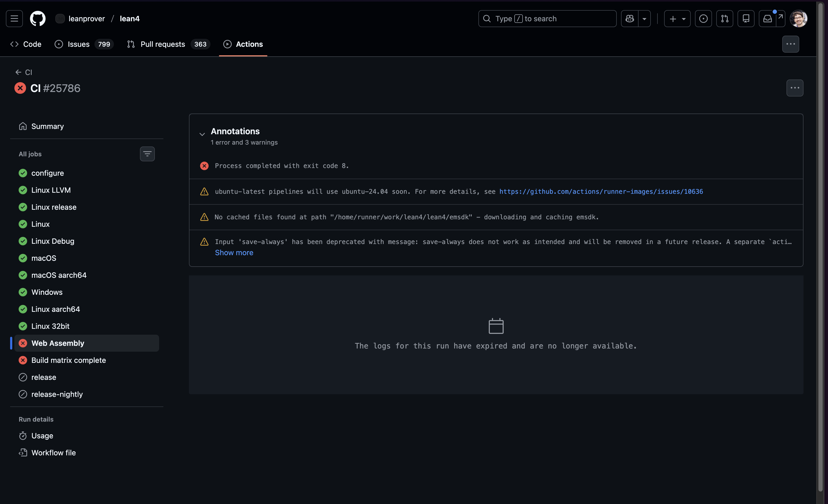Screen dimensions: 828x504
Task: Open the runner-images issue 10636 link
Action: pos(601,191)
